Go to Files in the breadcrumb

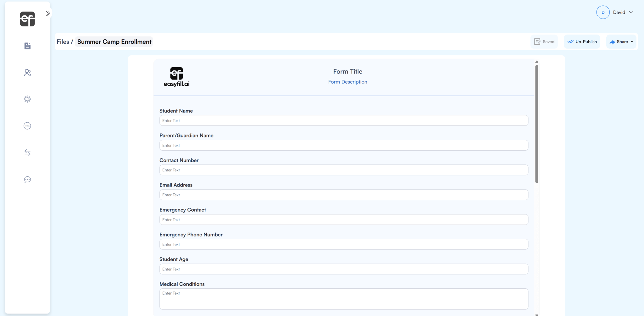pyautogui.click(x=63, y=42)
